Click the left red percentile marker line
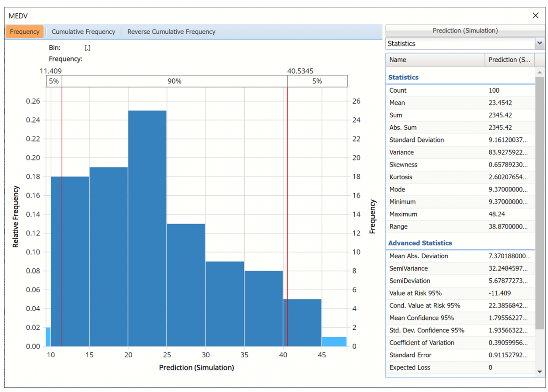Screen dimensions: 548x392 [x=62, y=214]
